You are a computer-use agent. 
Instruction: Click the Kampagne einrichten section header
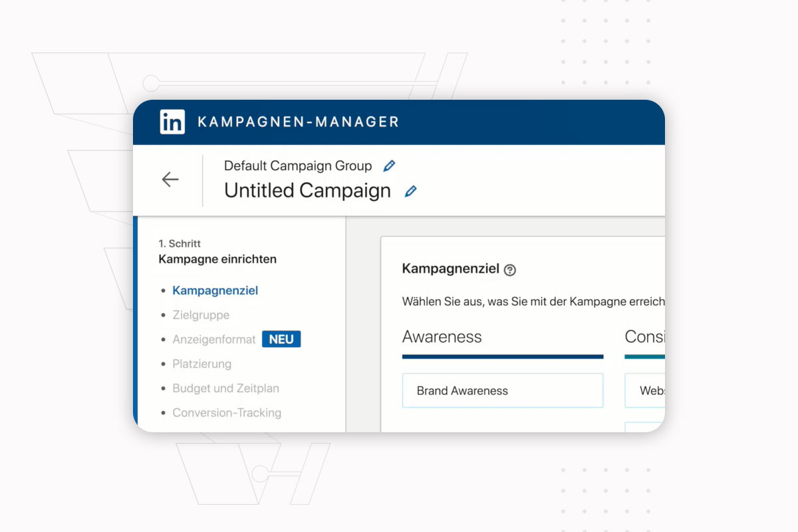pyautogui.click(x=217, y=259)
